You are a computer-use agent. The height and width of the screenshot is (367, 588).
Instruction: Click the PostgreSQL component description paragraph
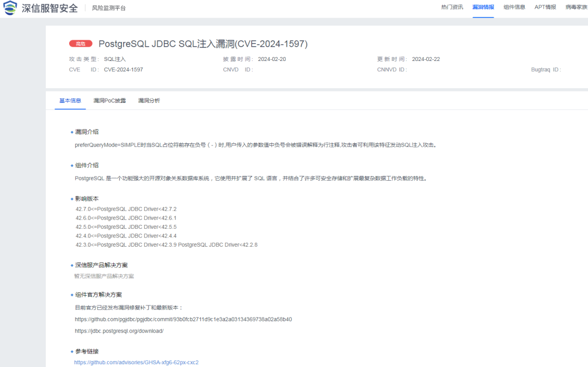[251, 179]
